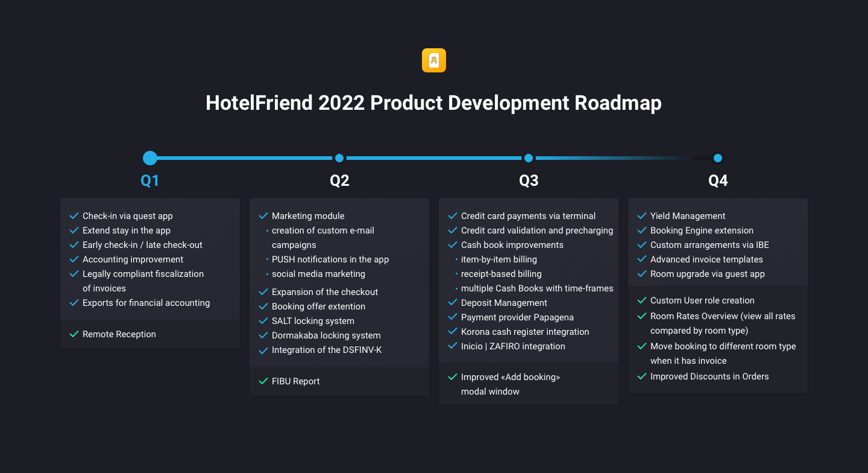Image resolution: width=868 pixels, height=473 pixels.
Task: Select the Q3 timeline marker dot
Action: 529,158
